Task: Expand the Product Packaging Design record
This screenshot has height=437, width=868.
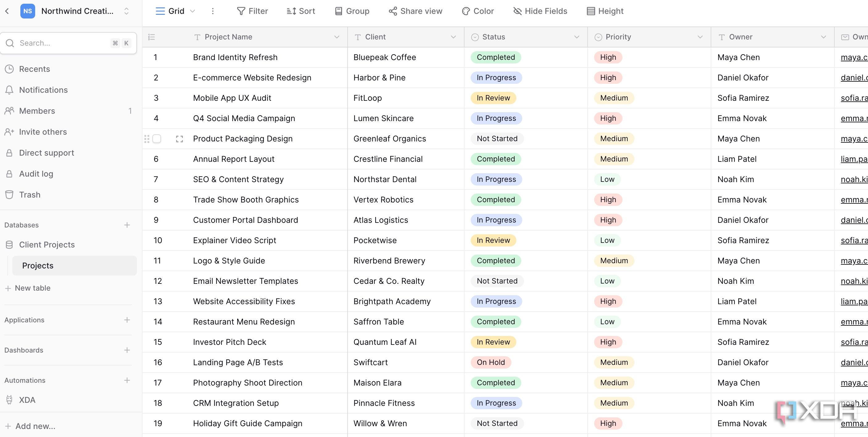Action: click(x=180, y=139)
